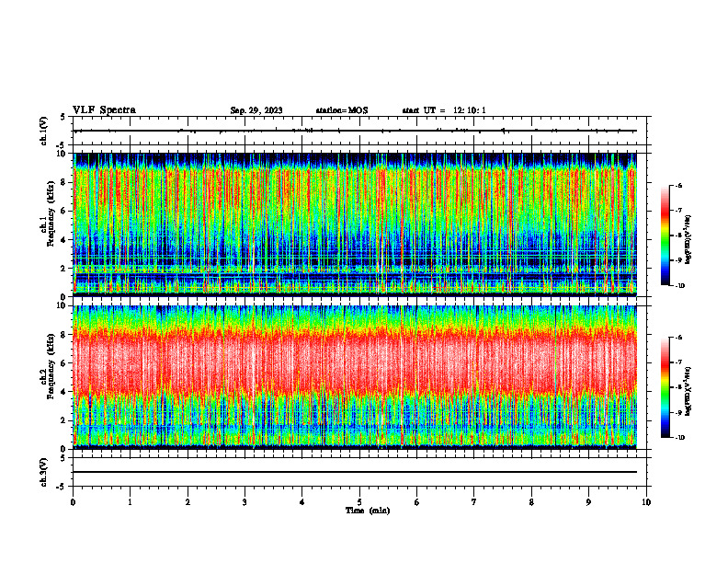Click the "Time (min)" x-axis label

point(368,511)
